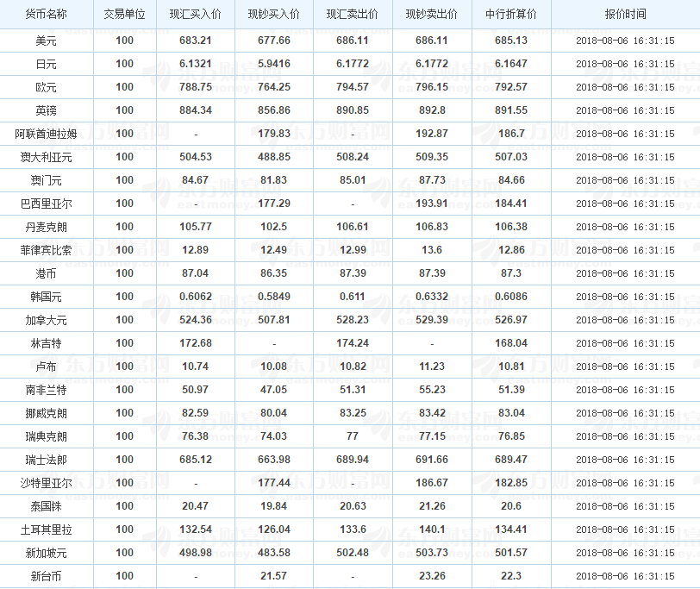
Task: Click the 0.6332 value in 韩国元 row
Action: 432,296
